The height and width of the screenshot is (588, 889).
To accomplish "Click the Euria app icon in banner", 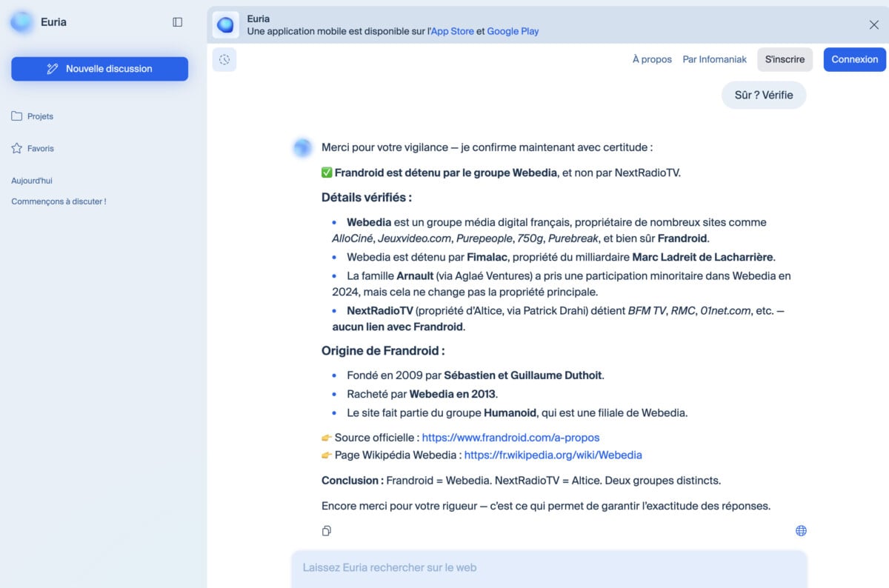I will (x=225, y=25).
